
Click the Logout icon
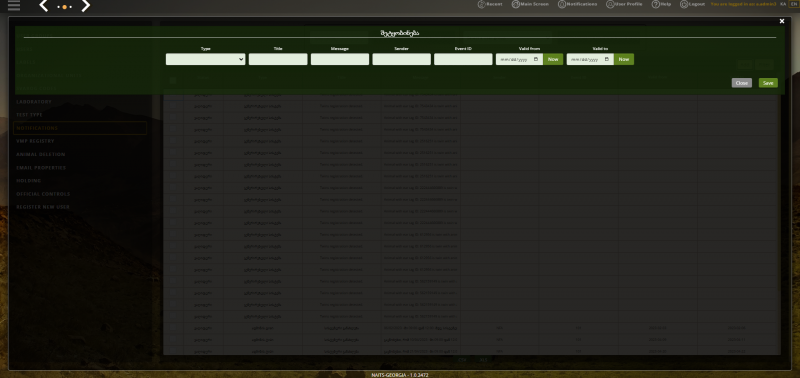pyautogui.click(x=684, y=4)
